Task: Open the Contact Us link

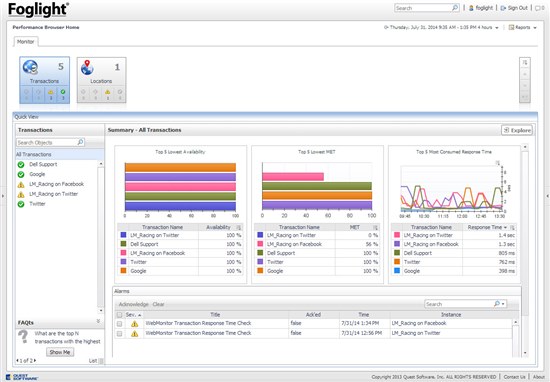Action: tap(515, 377)
